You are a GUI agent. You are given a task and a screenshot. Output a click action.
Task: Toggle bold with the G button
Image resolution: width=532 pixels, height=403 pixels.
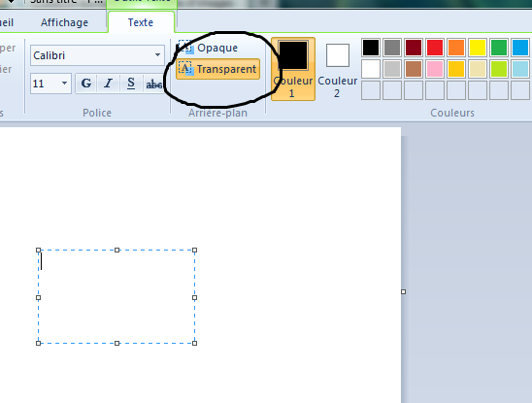[86, 84]
